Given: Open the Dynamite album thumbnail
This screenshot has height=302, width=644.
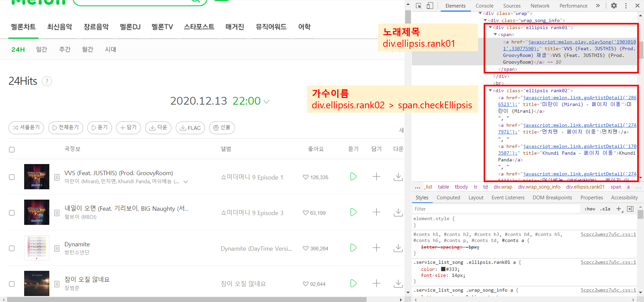Looking at the screenshot, I should tap(37, 248).
